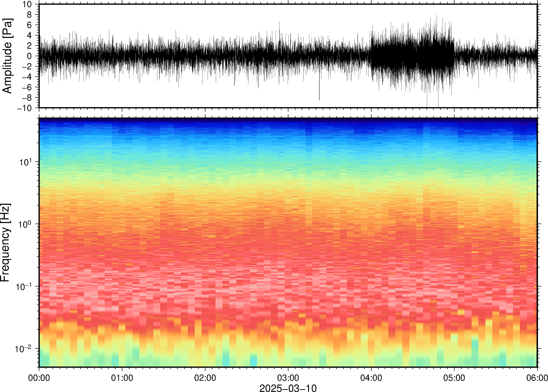Screen dimensions: 548x392
Task: Click the '02:00' time tick label
Action: pos(205,378)
